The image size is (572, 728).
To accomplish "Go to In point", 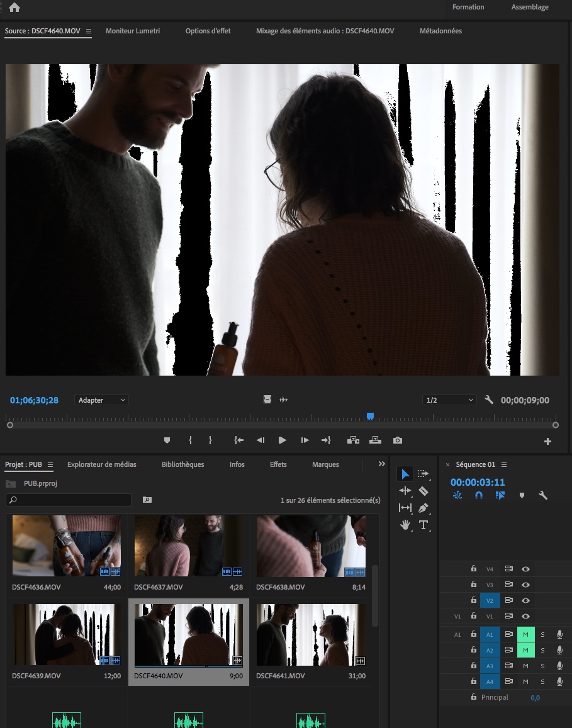I will (238, 440).
